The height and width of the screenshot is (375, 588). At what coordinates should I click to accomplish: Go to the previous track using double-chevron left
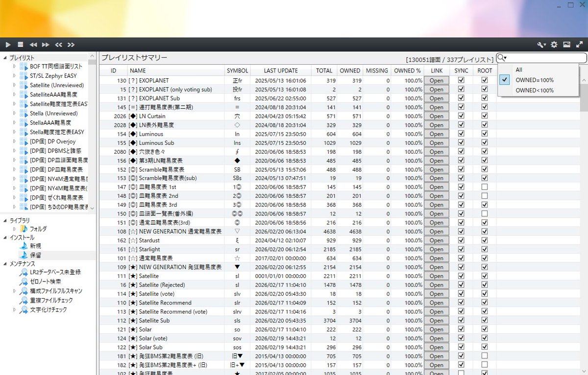(58, 45)
